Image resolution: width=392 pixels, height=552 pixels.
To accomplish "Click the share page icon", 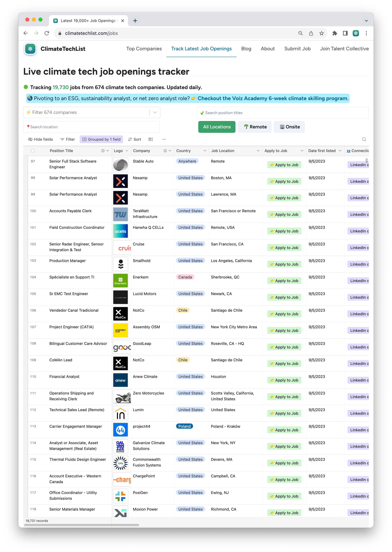I will (x=311, y=33).
